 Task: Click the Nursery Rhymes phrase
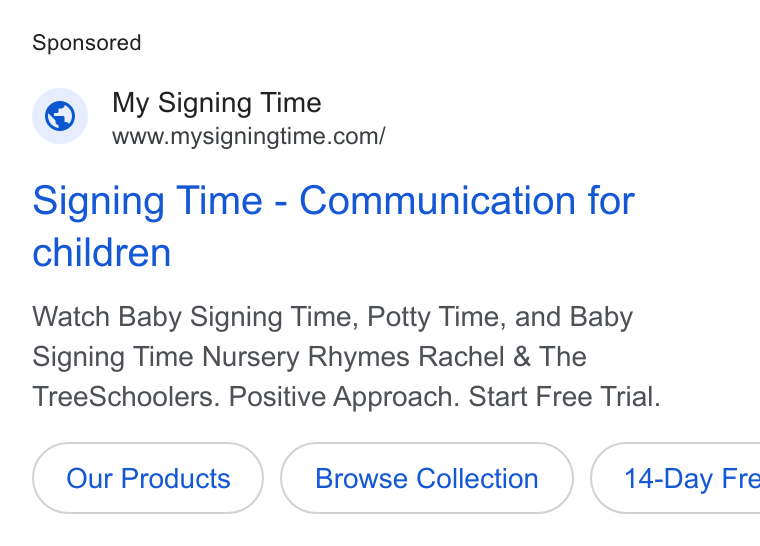point(306,357)
